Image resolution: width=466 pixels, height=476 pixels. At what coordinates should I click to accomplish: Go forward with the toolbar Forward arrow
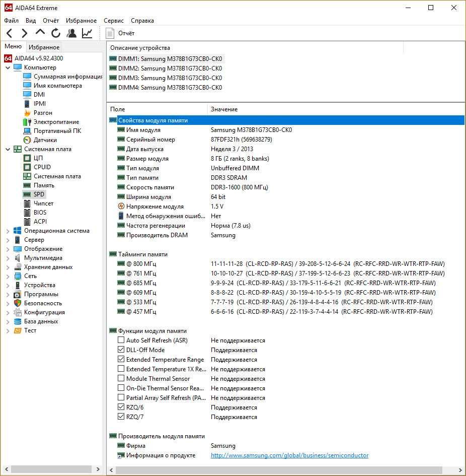pyautogui.click(x=25, y=33)
